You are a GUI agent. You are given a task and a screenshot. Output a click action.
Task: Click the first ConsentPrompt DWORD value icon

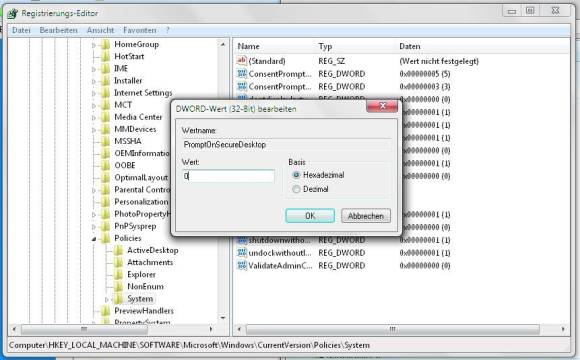tap(241, 74)
